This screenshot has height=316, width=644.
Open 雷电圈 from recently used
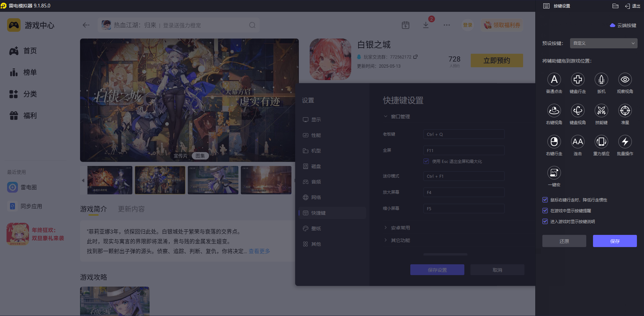(x=22, y=187)
